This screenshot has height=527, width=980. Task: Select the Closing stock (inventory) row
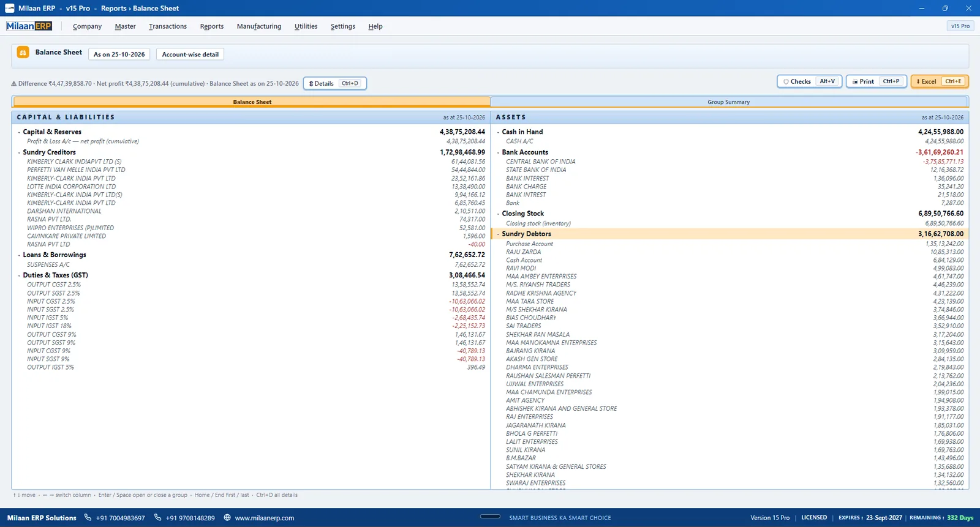(729, 223)
